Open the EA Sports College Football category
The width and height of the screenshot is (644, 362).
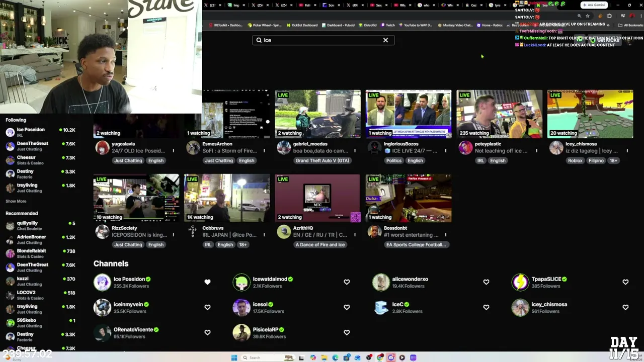point(416,245)
